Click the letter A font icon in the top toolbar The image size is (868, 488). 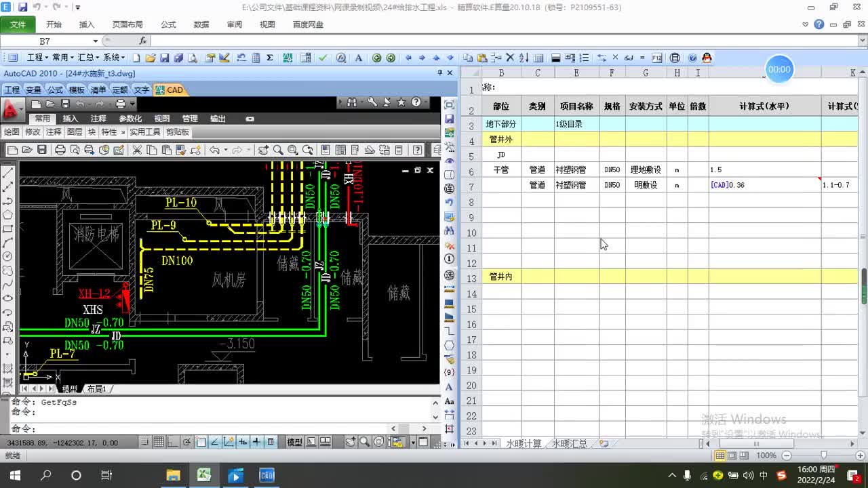point(359,58)
